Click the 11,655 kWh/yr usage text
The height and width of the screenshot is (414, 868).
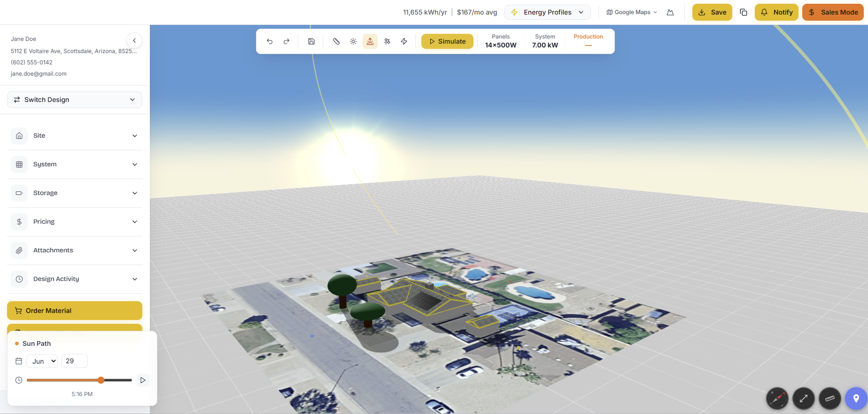pos(425,12)
